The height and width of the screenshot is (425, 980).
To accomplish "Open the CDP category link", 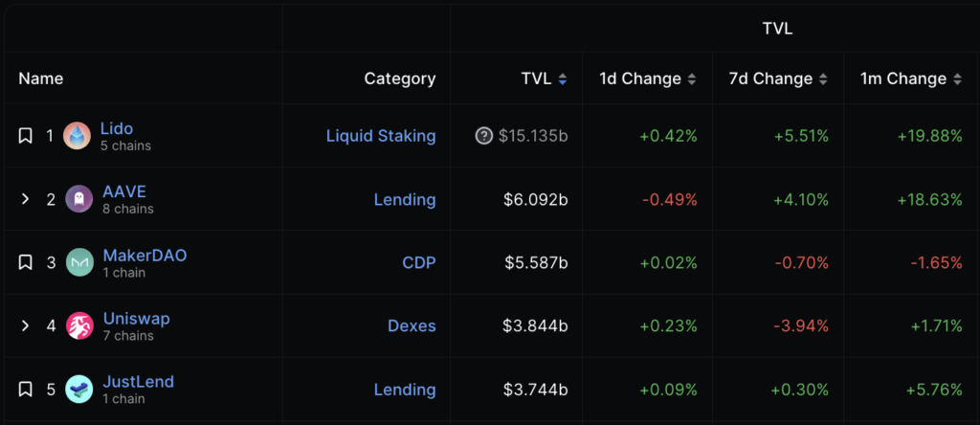I will tap(418, 262).
